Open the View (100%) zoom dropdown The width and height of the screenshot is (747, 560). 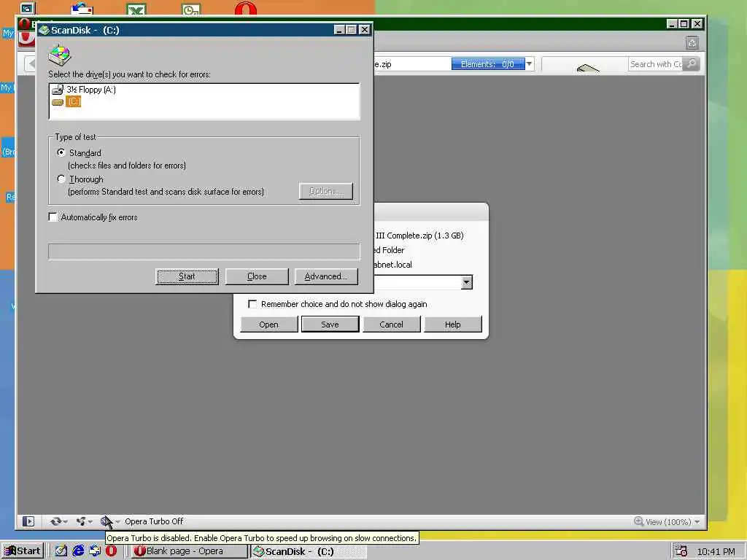tap(697, 522)
